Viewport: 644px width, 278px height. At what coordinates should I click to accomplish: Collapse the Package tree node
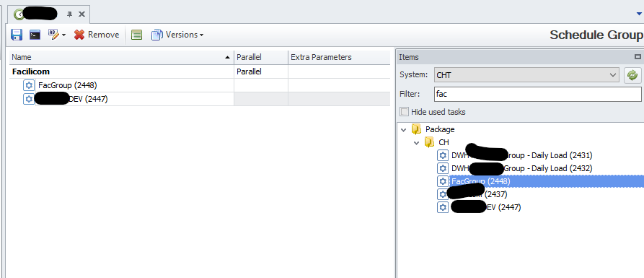pyautogui.click(x=403, y=129)
